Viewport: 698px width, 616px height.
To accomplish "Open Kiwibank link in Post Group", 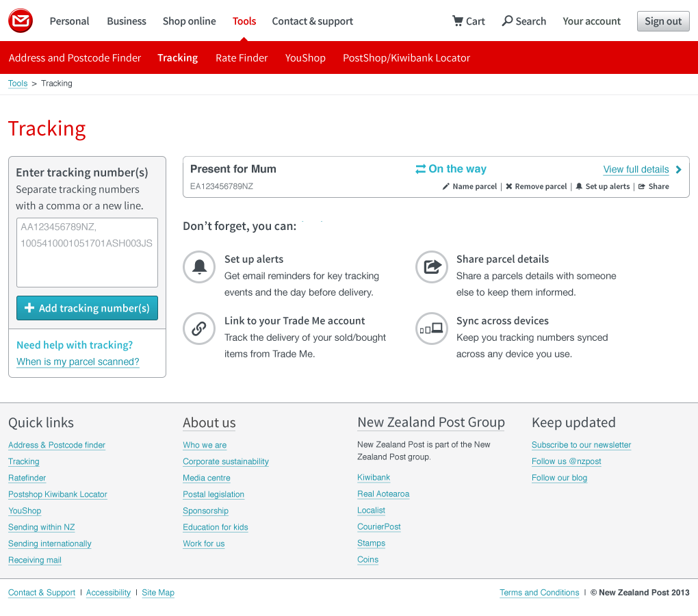I will 374,478.
